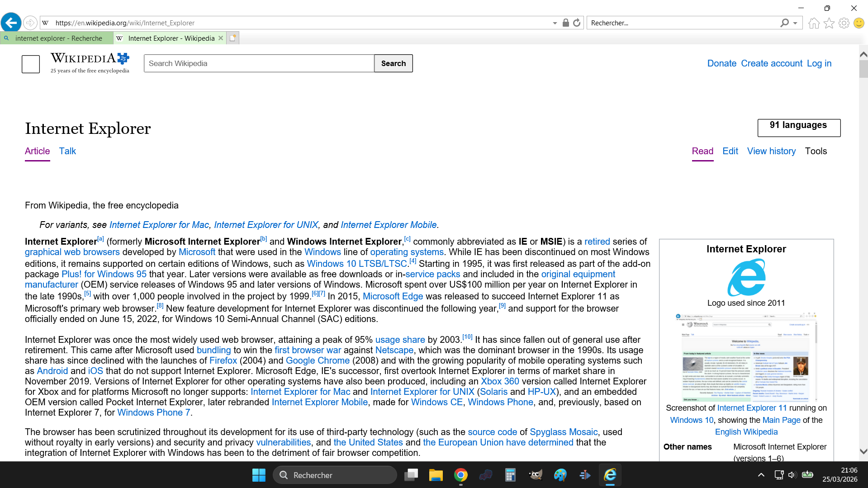
Task: Switch to the 'internet explorer - Recherche' tab
Action: point(58,38)
